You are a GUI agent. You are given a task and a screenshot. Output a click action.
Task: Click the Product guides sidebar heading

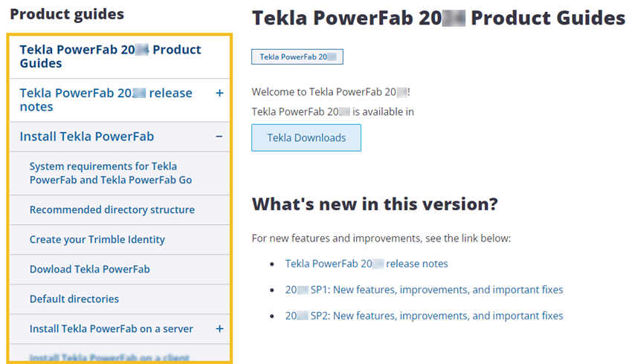point(67,14)
